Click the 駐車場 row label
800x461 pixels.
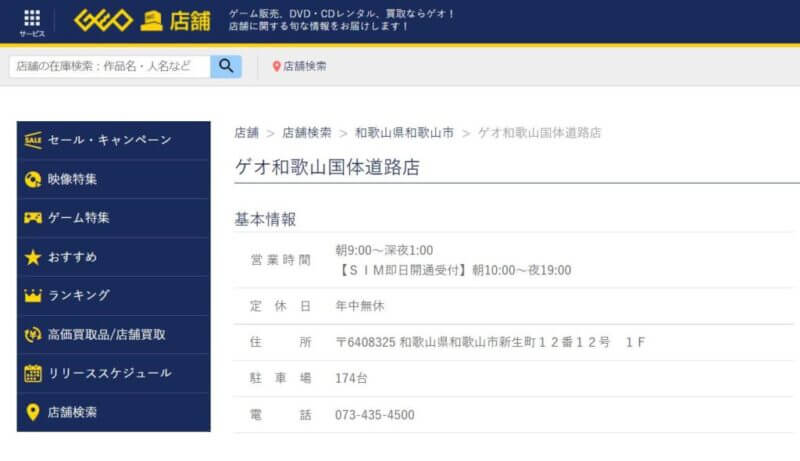tap(281, 378)
